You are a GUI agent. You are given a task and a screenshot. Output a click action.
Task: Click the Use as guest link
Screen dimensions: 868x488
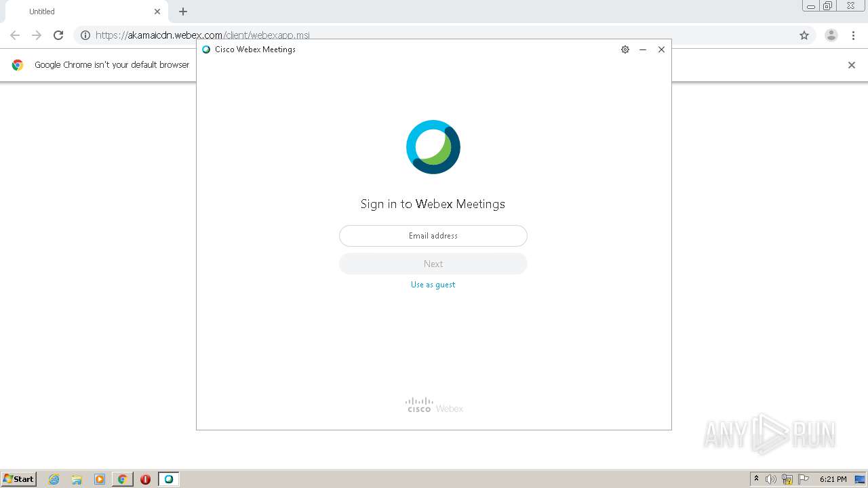[x=433, y=285]
